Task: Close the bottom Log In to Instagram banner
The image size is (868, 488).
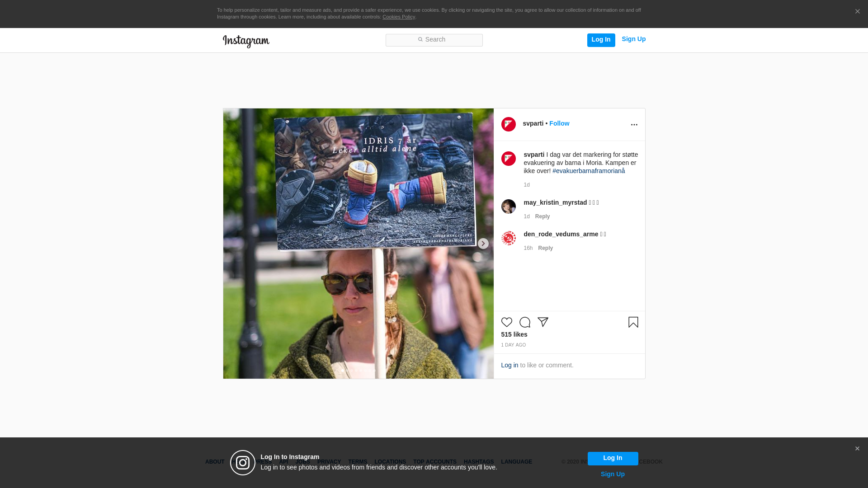Action: click(857, 449)
